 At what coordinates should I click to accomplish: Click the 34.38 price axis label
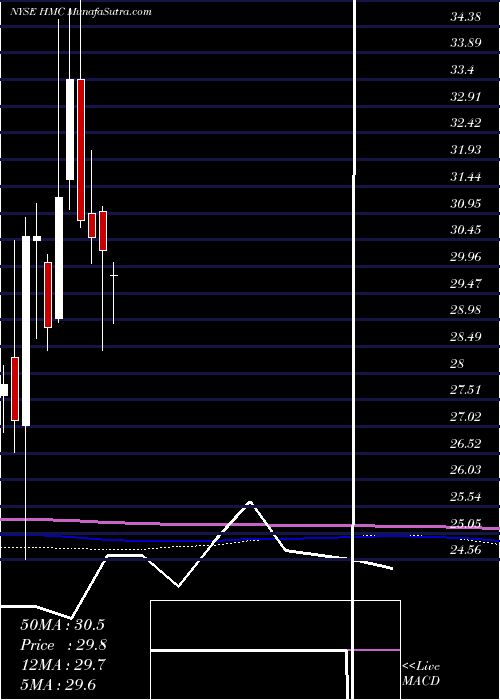(x=466, y=17)
